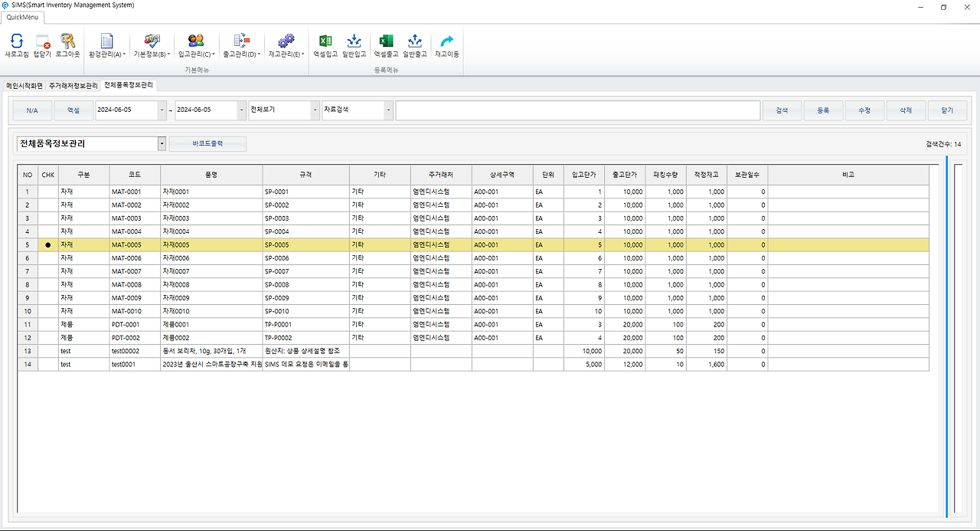Click the 입고단가 column header
980x531 pixels.
click(x=584, y=175)
